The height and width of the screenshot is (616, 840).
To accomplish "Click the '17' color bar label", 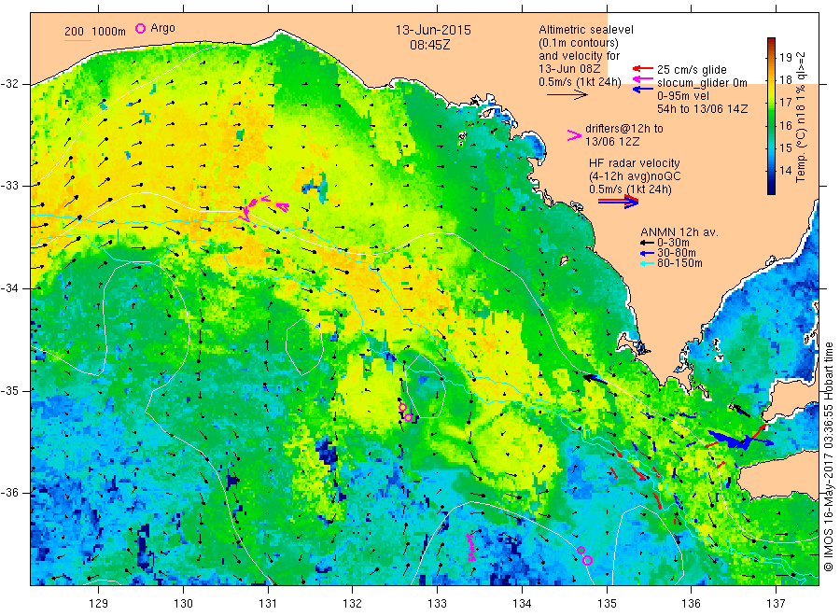I will (785, 103).
